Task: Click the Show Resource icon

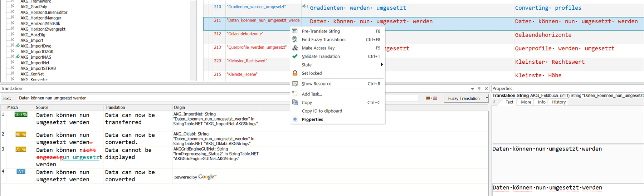Action: point(295,84)
